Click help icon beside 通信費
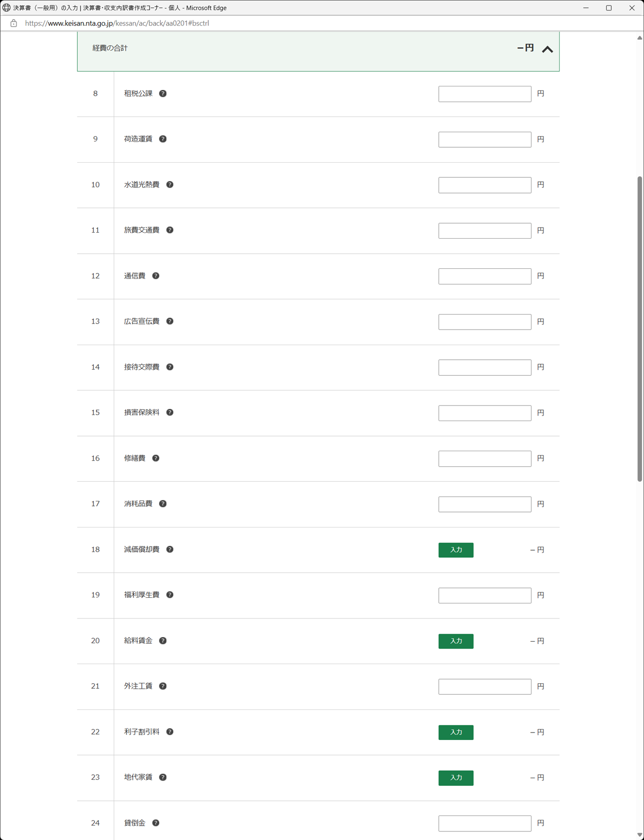This screenshot has width=644, height=840. 156,276
